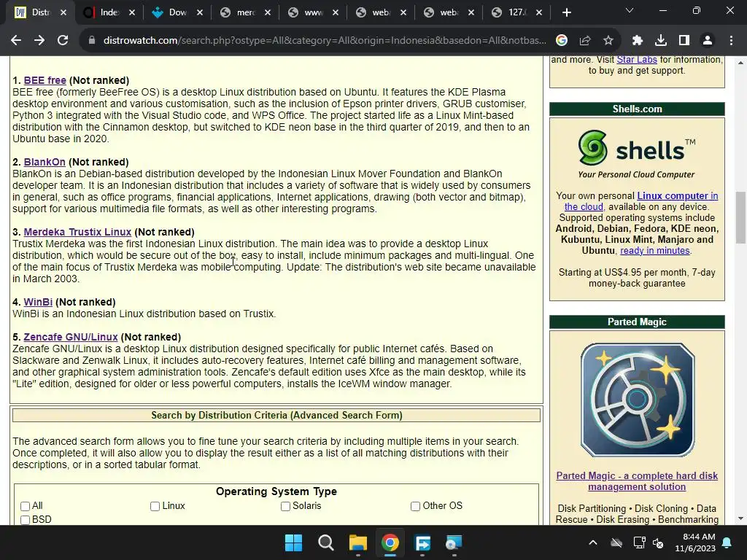
Task: Go back with the browser back arrow
Action: click(16, 41)
